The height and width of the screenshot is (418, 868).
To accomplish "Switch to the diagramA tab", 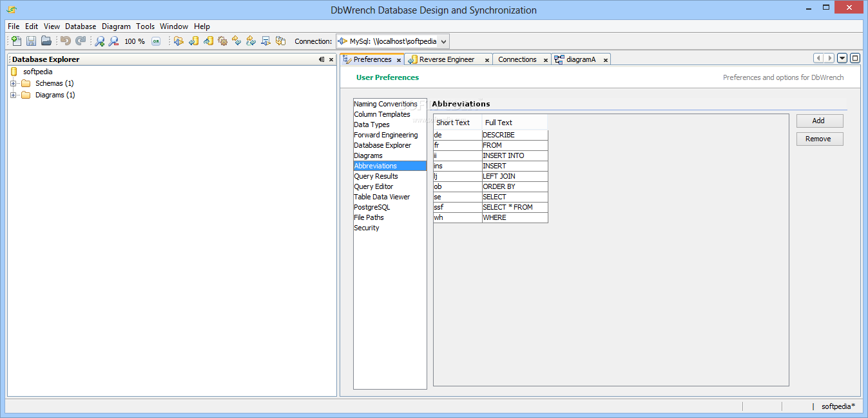I will [x=581, y=59].
